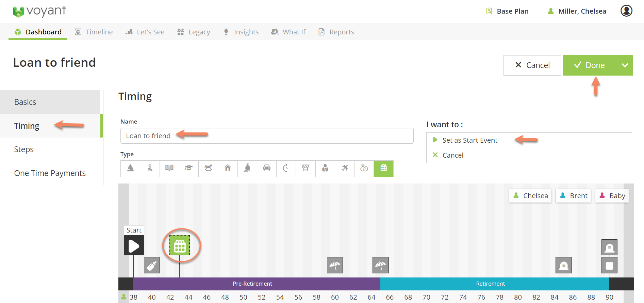Open the Miller, Chelsea client selector

pyautogui.click(x=577, y=11)
